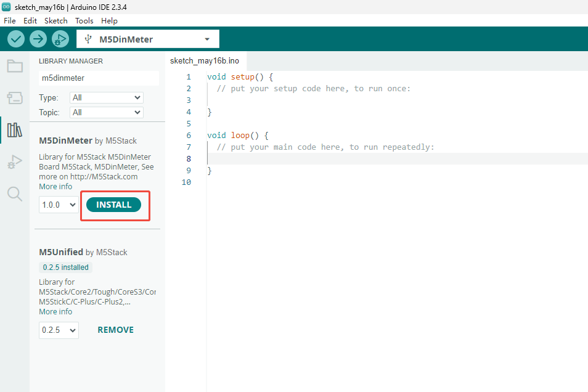
Task: Click the M5Unified library description text
Action: point(97,292)
